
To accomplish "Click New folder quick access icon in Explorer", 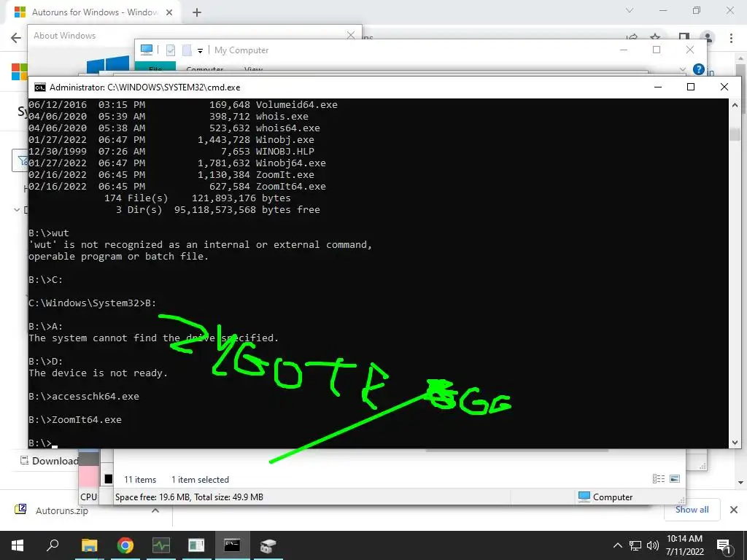I will (187, 50).
